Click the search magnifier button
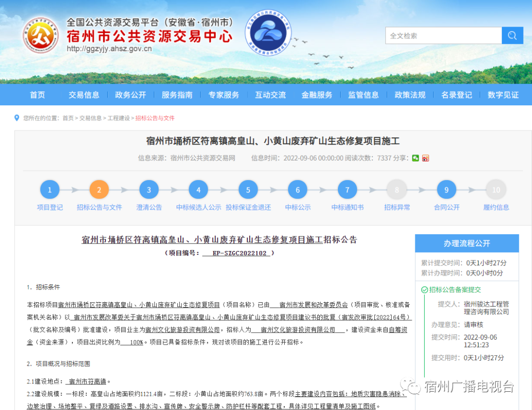The height and width of the screenshot is (410, 532). tap(512, 36)
